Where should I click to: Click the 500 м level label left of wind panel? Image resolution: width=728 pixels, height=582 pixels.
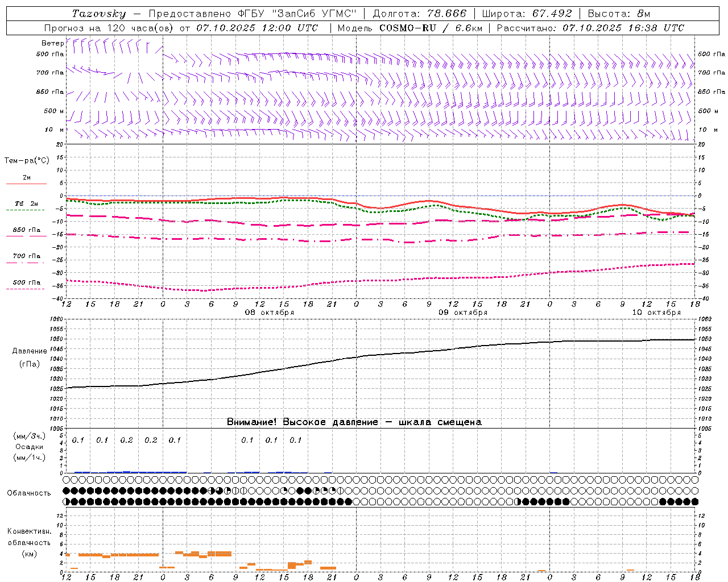(55, 111)
